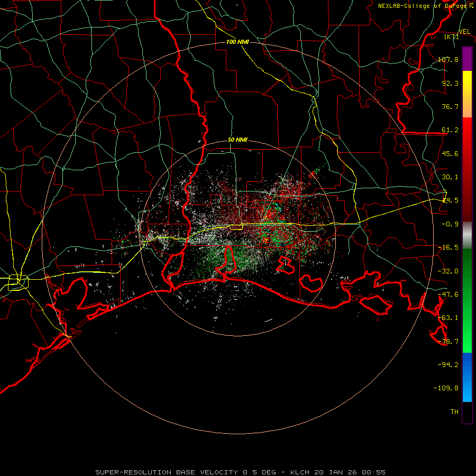Pick the purple segment of the velocity color bar
This screenshot has height=476, width=476.
point(467,59)
